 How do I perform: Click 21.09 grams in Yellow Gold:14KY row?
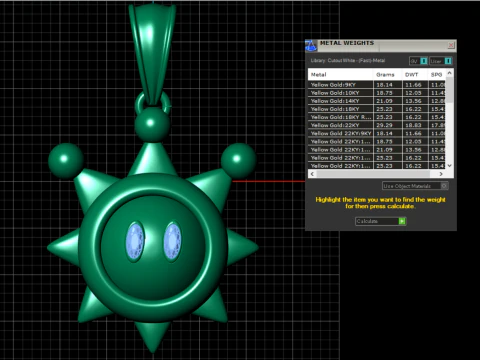[384, 101]
